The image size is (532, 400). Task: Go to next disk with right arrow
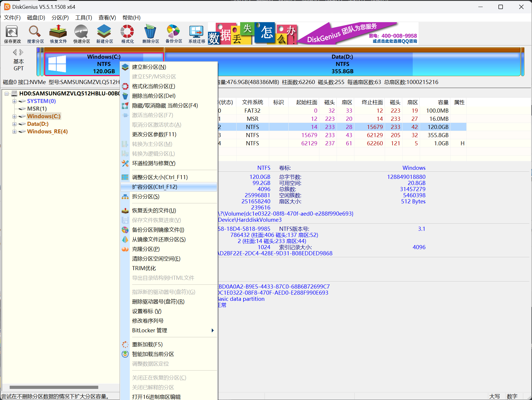[21, 52]
